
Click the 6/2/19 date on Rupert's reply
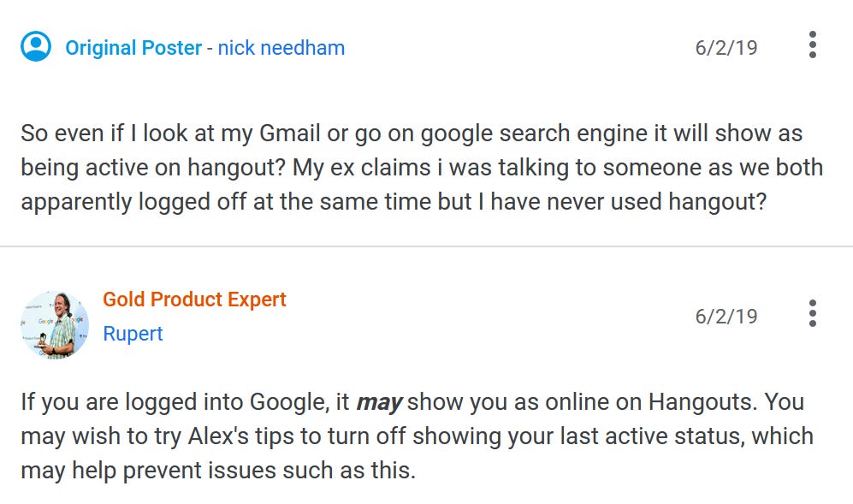pyautogui.click(x=726, y=317)
